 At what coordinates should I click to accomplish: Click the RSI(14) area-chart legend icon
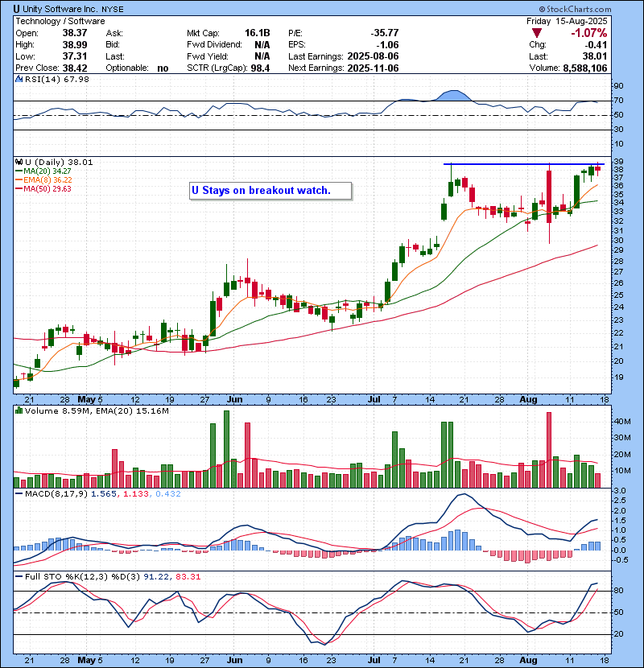19,79
